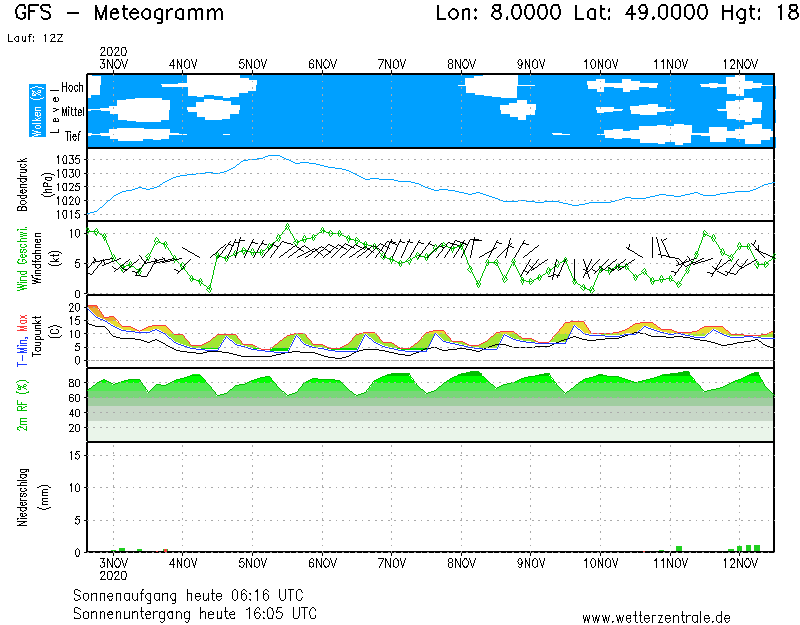Click the 12NOV date below the precipitation chart
Image resolution: width=800 pixels, height=625 pixels.
(x=740, y=564)
